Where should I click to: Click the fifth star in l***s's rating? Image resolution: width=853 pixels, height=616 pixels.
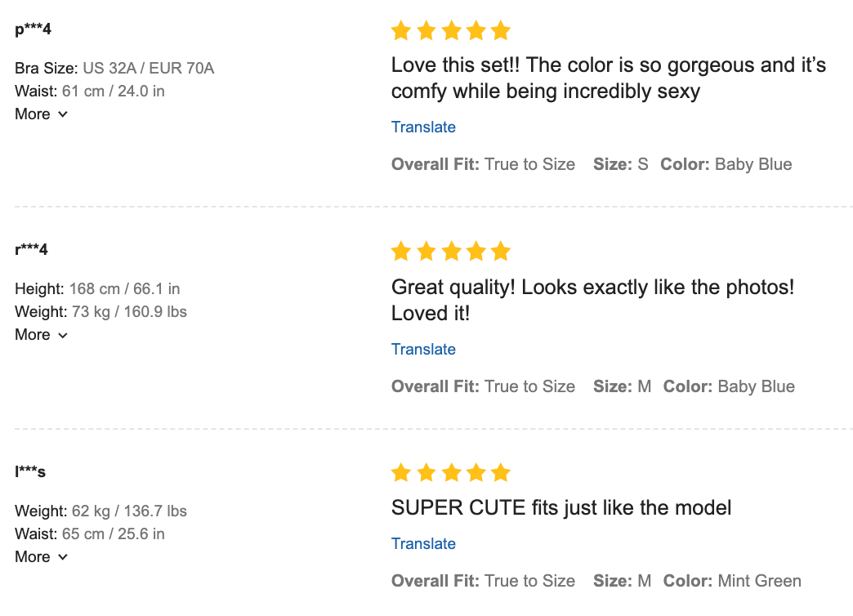501,472
